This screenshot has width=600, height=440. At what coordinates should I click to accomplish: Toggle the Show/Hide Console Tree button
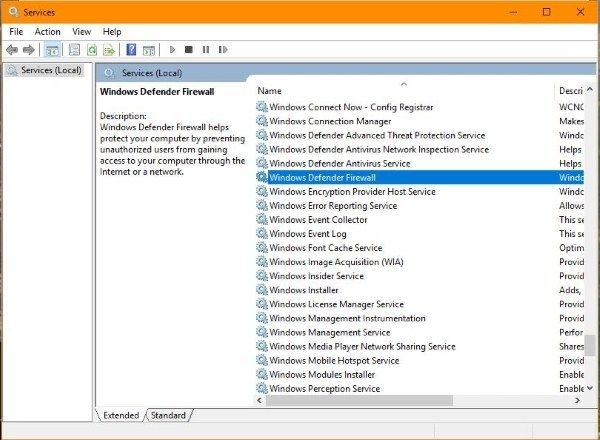tap(52, 49)
